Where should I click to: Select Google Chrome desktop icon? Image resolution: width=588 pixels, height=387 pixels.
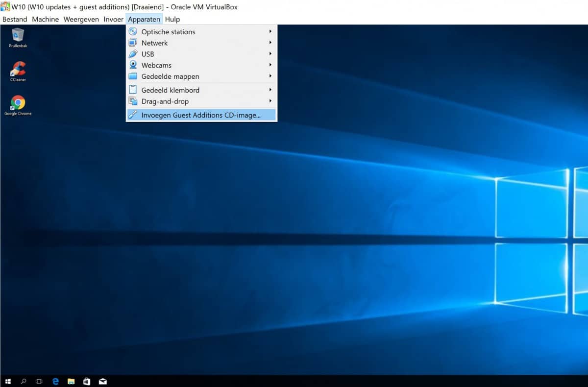[x=18, y=103]
